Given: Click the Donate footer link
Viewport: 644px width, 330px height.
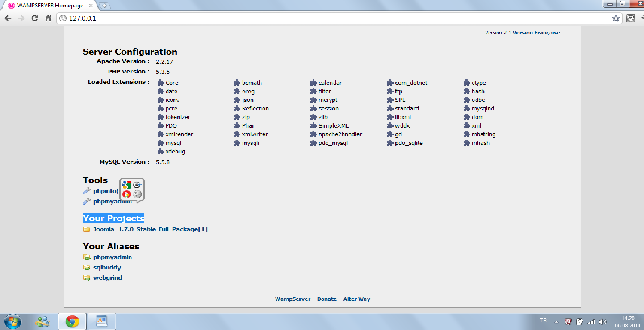Looking at the screenshot, I should pyautogui.click(x=327, y=299).
